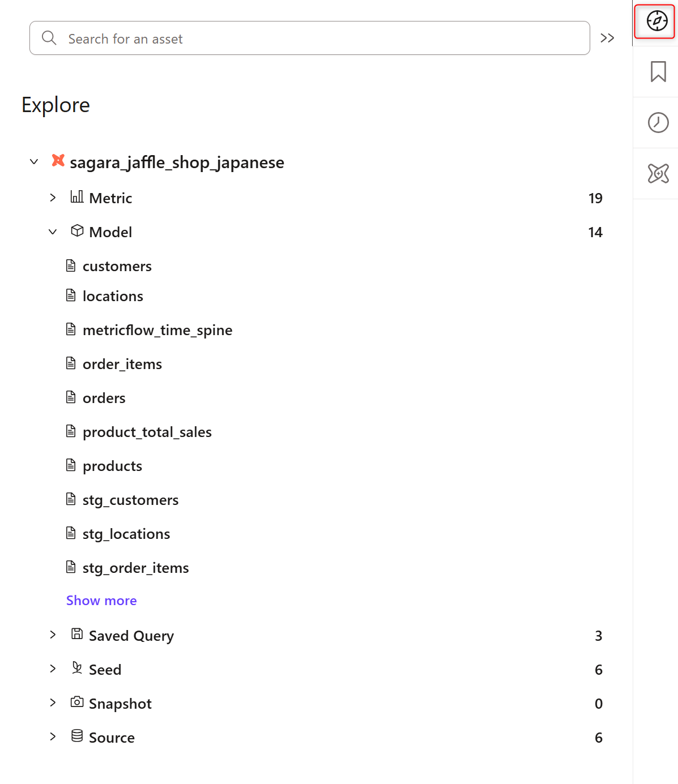678x784 pixels.
Task: Focus the Search for an asset field
Action: point(310,38)
